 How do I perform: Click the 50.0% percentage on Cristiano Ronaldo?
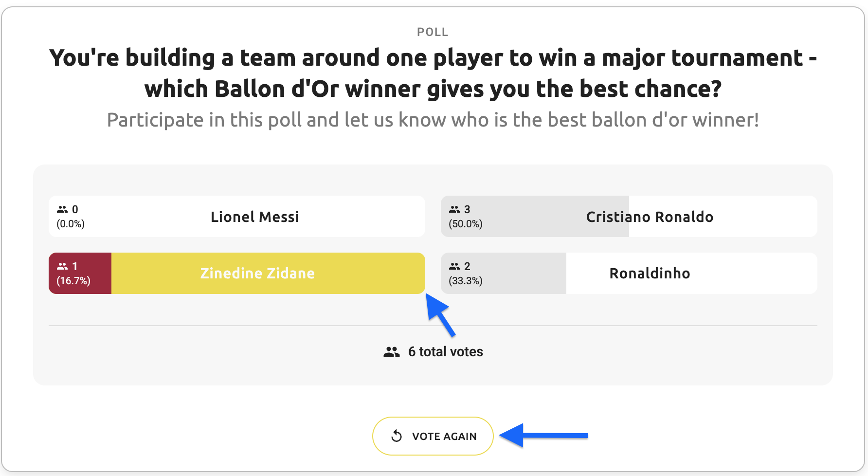tap(466, 224)
